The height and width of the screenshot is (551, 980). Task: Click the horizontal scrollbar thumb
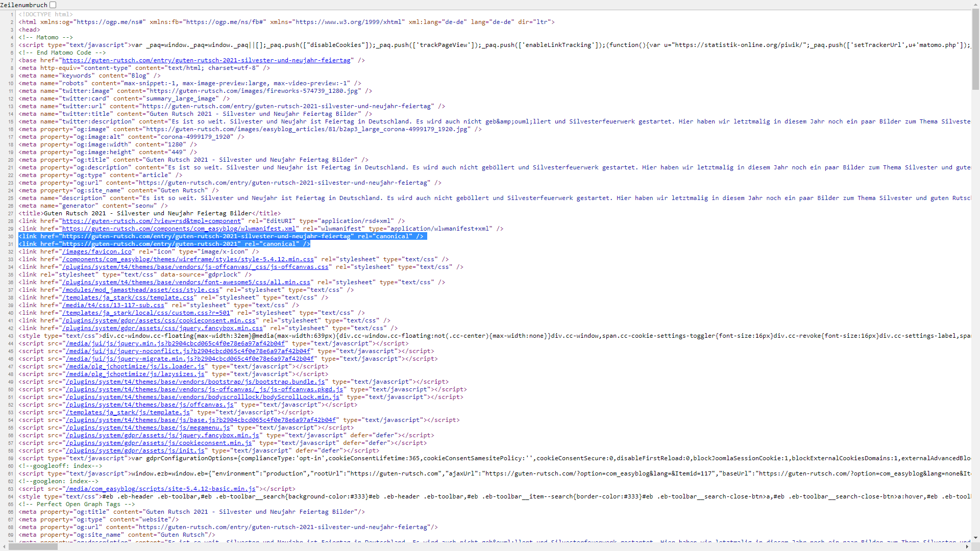click(x=33, y=546)
